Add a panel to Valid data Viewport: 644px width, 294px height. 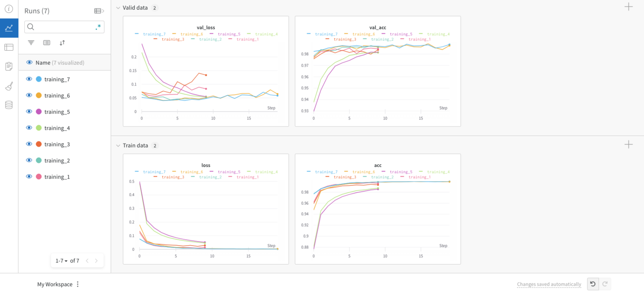click(628, 7)
